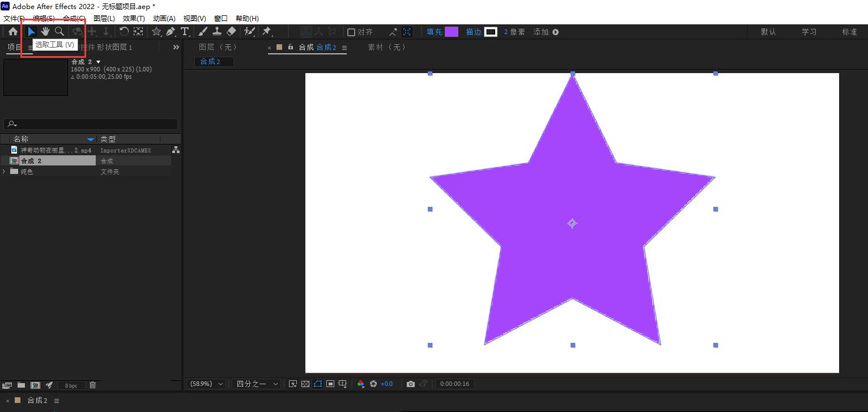Select the Pen tool

(171, 32)
